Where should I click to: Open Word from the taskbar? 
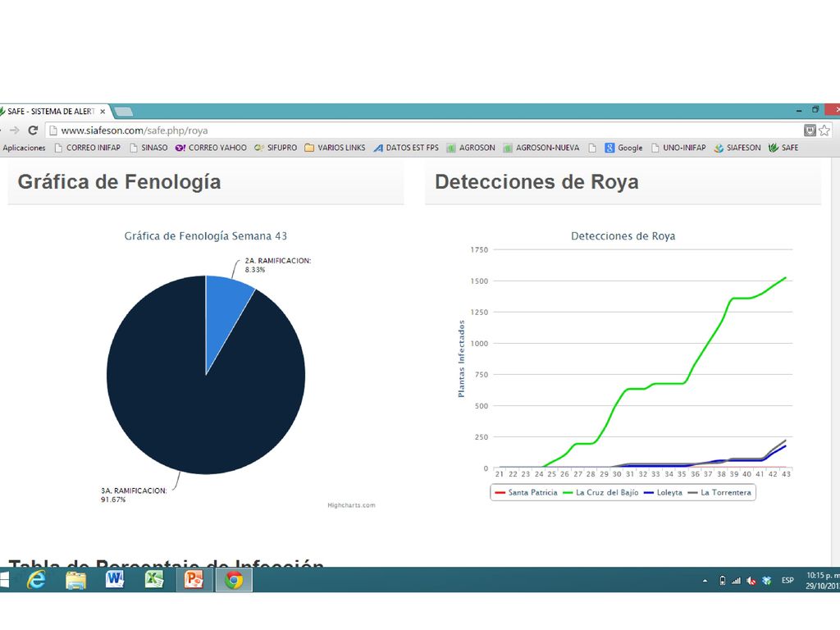(x=115, y=580)
